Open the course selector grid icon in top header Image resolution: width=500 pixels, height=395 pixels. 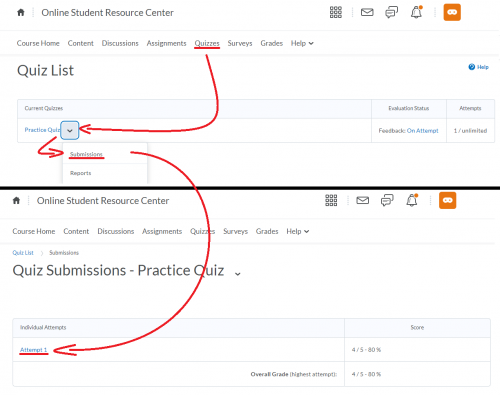[336, 12]
